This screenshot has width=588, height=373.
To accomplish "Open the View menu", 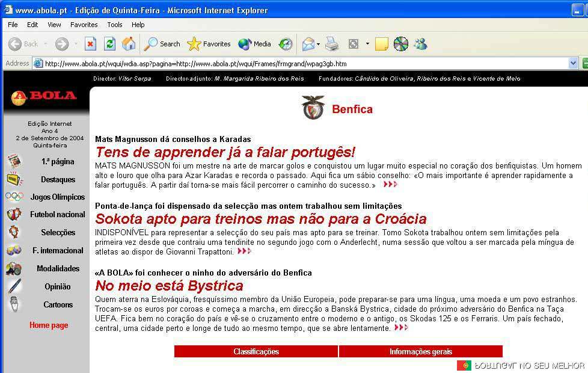I will tap(54, 25).
